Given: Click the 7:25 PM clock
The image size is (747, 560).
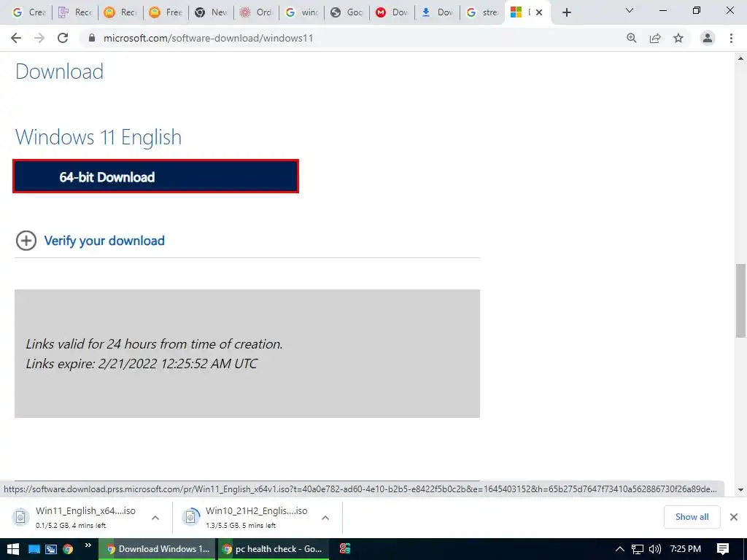Looking at the screenshot, I should tap(686, 549).
